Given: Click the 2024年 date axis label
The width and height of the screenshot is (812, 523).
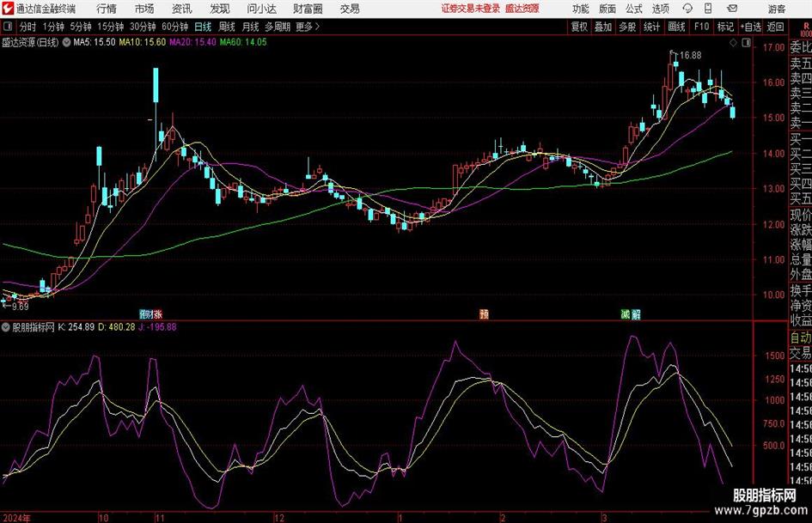Looking at the screenshot, I should (16, 518).
